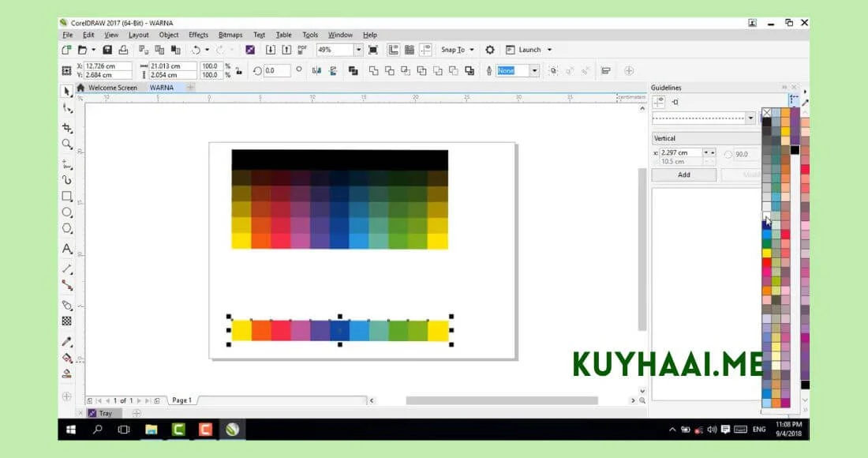Open the Options gear icon
868x458 pixels.
(x=490, y=50)
